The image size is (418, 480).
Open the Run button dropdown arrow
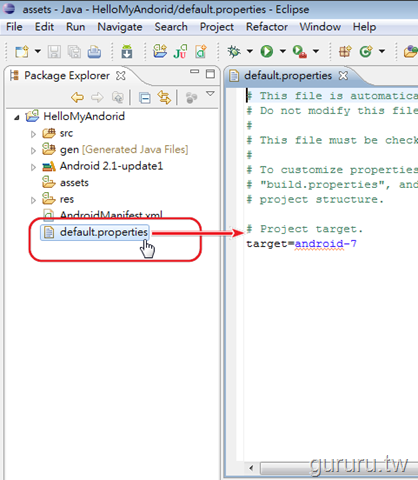coord(283,51)
